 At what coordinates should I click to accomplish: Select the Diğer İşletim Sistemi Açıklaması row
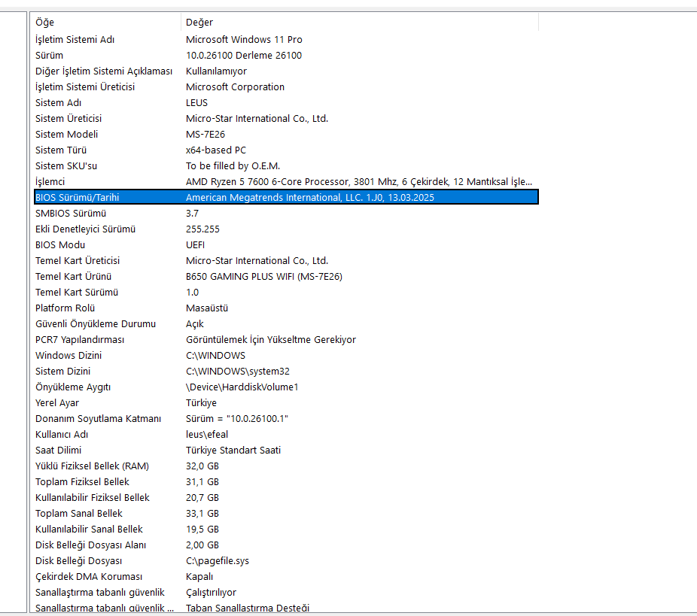coord(286,71)
